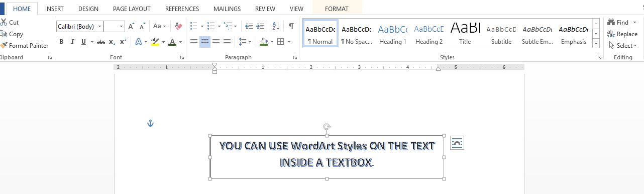Open the VIEW tab

pos(296,9)
